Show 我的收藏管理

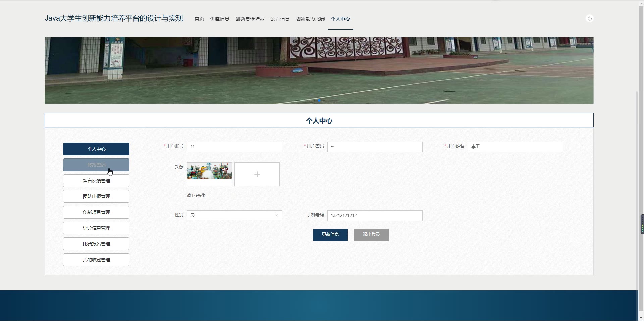(96, 260)
